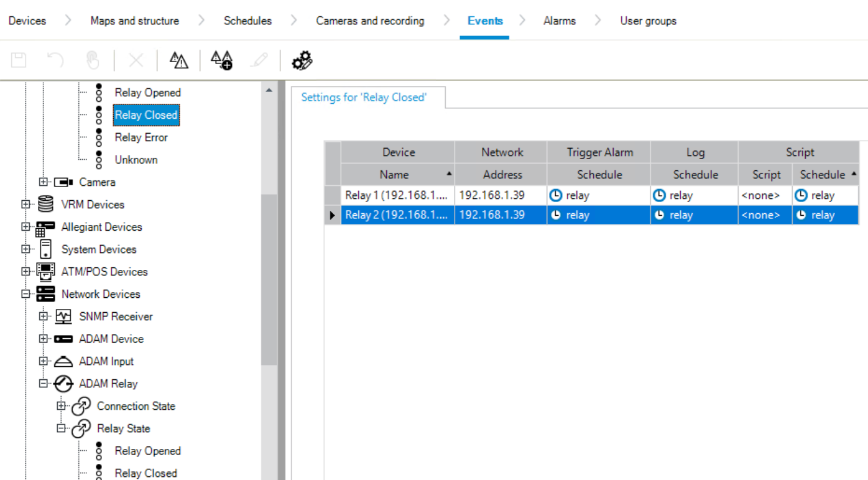This screenshot has width=868, height=480.
Task: Click the System Devices icon
Action: [x=45, y=249]
